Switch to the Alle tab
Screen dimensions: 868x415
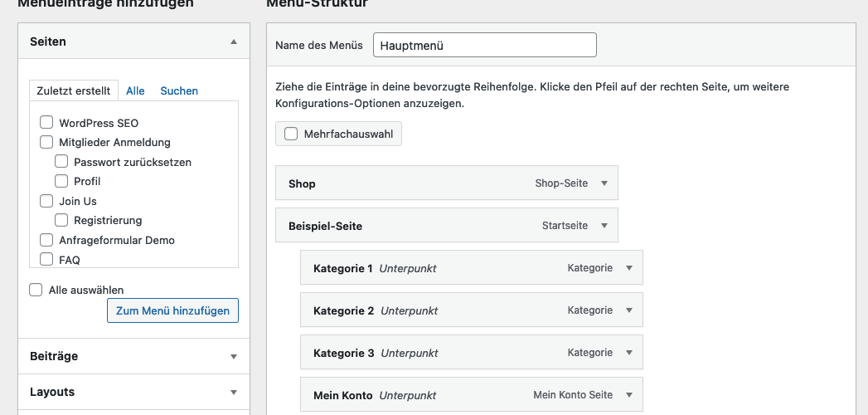(x=135, y=90)
